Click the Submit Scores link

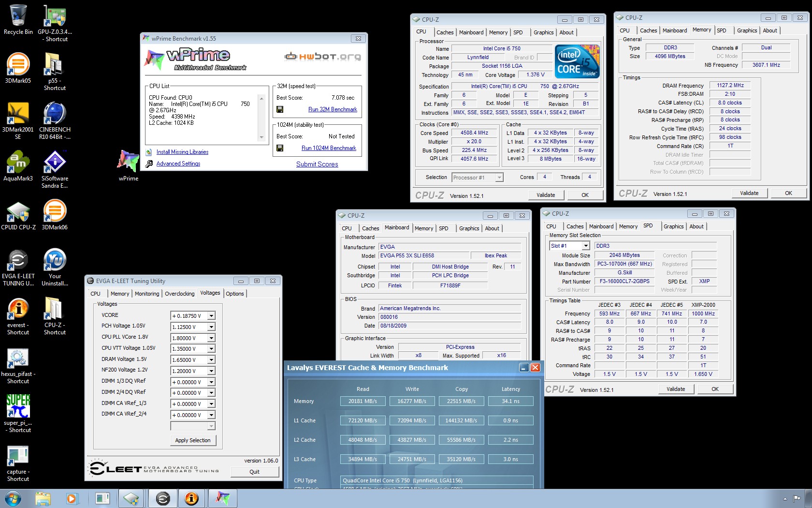(317, 164)
